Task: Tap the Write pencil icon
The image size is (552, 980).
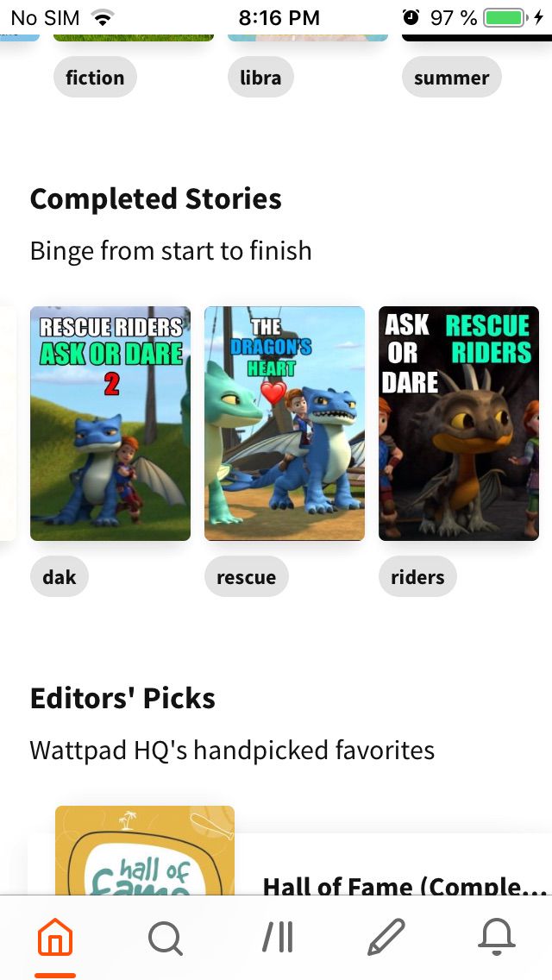Action: pyautogui.click(x=386, y=937)
